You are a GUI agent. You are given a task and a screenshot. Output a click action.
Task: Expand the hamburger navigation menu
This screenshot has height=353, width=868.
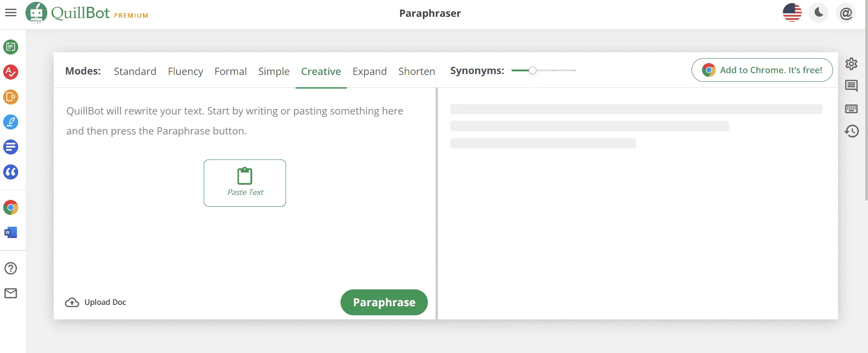tap(11, 13)
